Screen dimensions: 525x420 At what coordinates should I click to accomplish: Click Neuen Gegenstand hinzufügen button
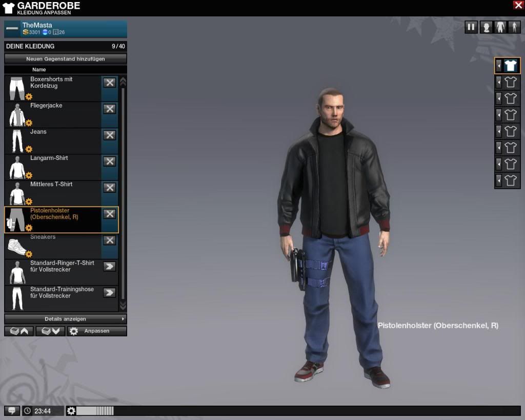click(66, 59)
